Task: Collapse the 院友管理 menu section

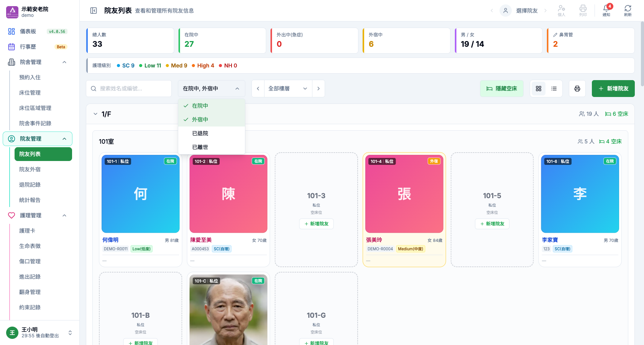Action: point(38,139)
